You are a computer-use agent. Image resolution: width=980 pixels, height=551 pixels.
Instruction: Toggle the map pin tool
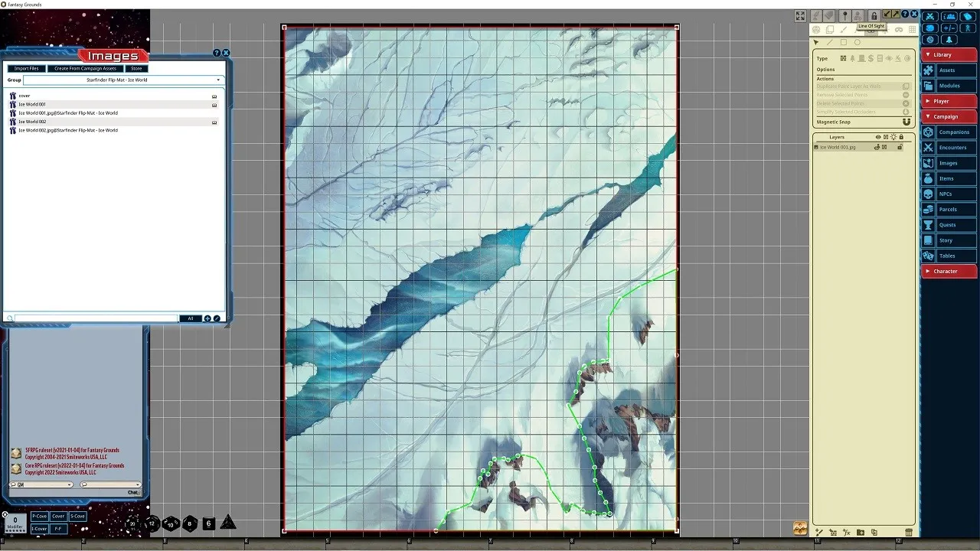(844, 15)
